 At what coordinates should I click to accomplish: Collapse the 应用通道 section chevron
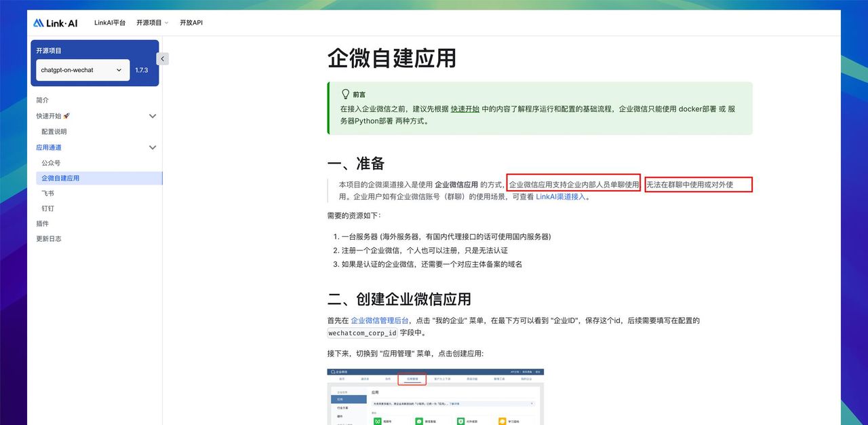point(153,147)
